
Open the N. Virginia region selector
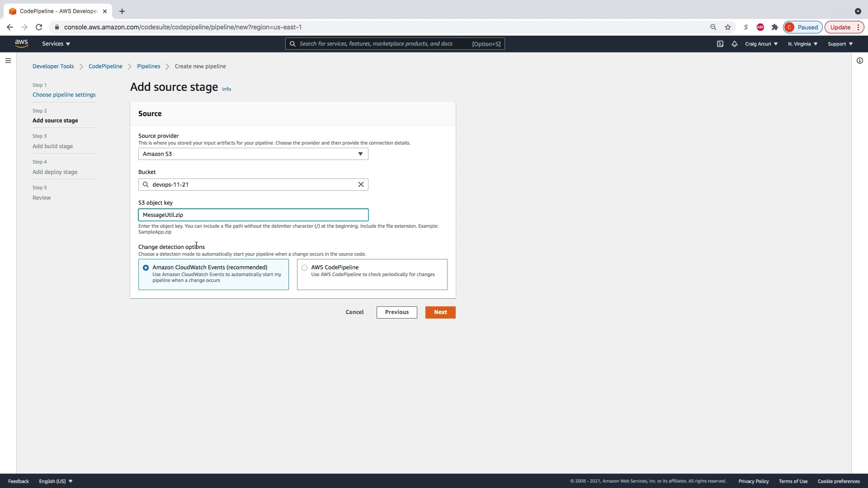(x=802, y=44)
